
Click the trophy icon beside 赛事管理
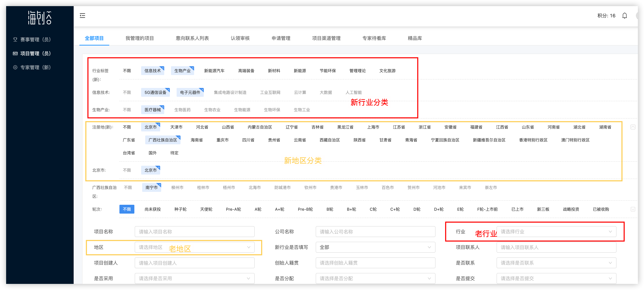15,39
